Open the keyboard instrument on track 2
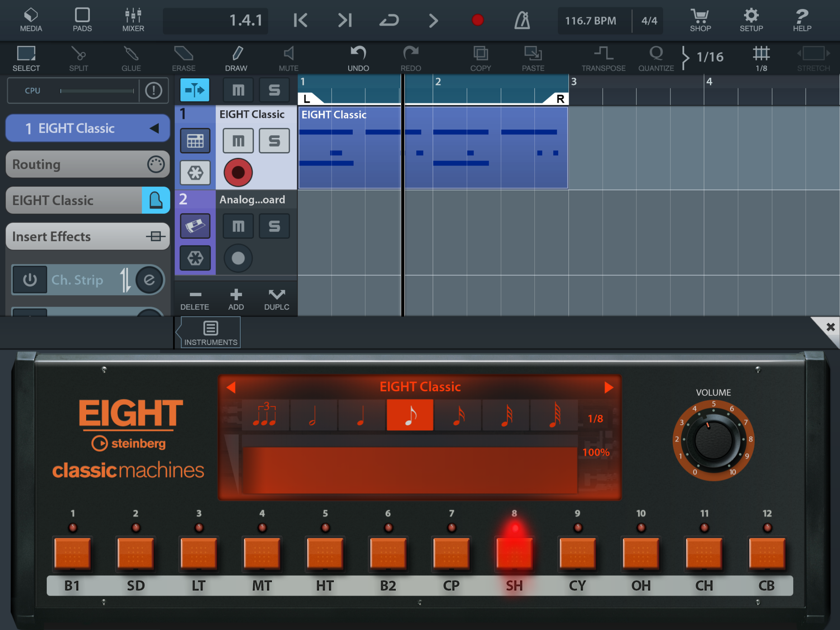The image size is (840, 630). coord(195,226)
